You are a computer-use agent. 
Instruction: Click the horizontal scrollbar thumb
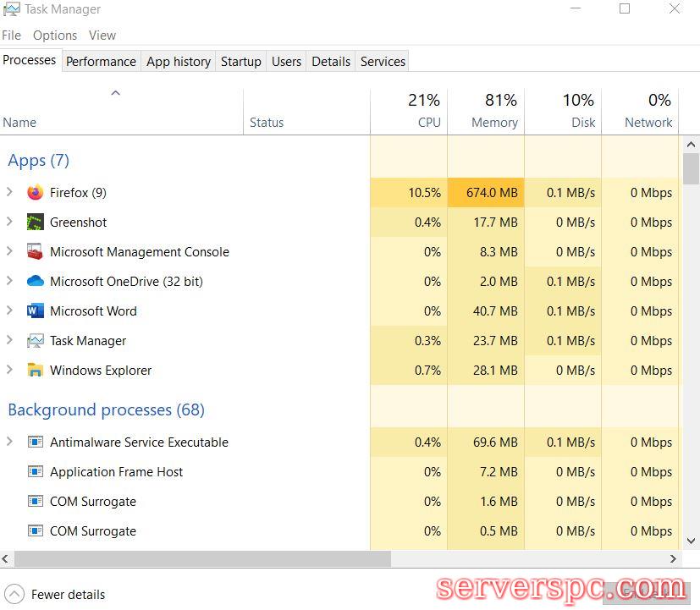pos(201,559)
